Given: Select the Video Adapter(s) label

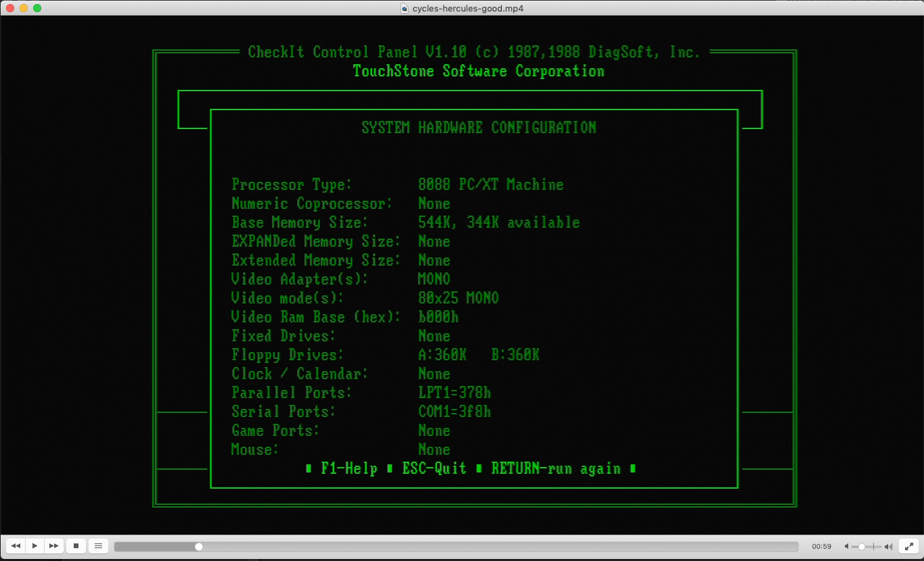Looking at the screenshot, I should click(300, 279).
